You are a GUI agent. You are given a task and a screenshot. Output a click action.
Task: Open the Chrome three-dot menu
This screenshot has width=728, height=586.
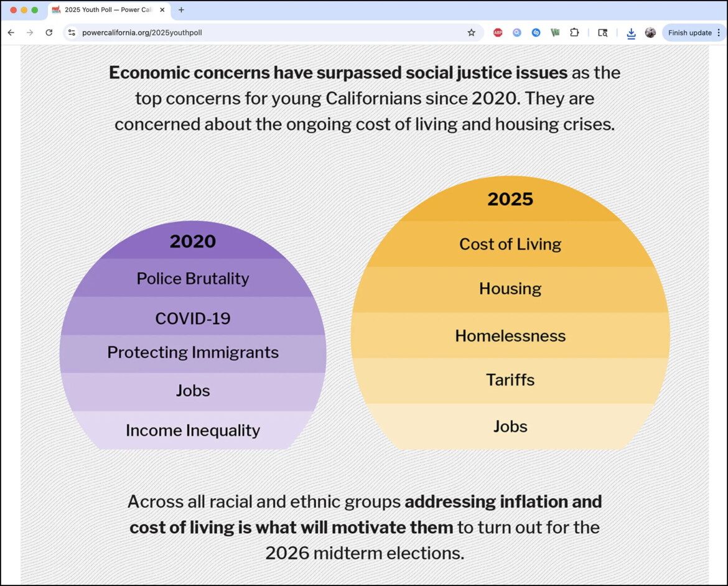tap(719, 32)
